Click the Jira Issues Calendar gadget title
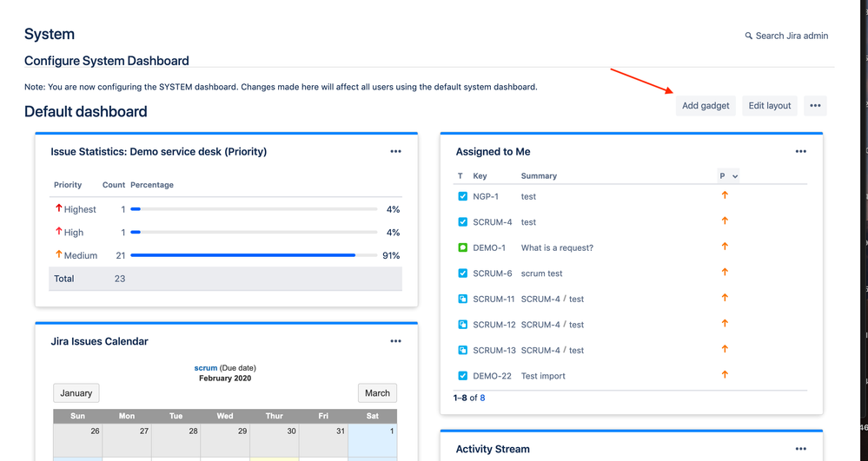The width and height of the screenshot is (868, 461). pyautogui.click(x=100, y=341)
